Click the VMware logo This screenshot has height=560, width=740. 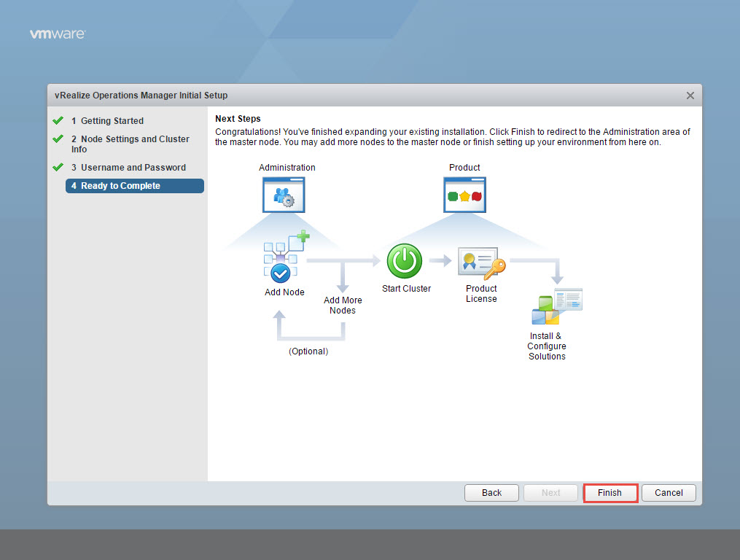point(57,34)
